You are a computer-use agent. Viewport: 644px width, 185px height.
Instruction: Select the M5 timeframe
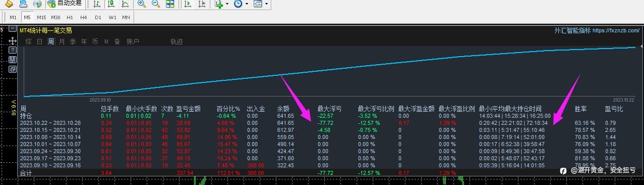pos(27,17)
